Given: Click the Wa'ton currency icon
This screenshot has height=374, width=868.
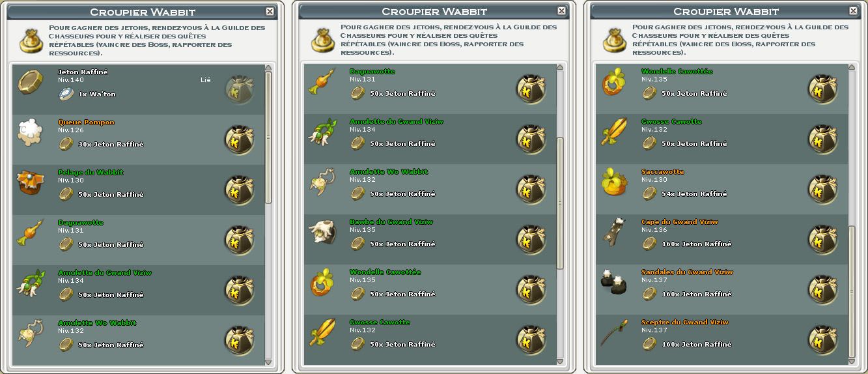Looking at the screenshot, I should click(x=66, y=94).
